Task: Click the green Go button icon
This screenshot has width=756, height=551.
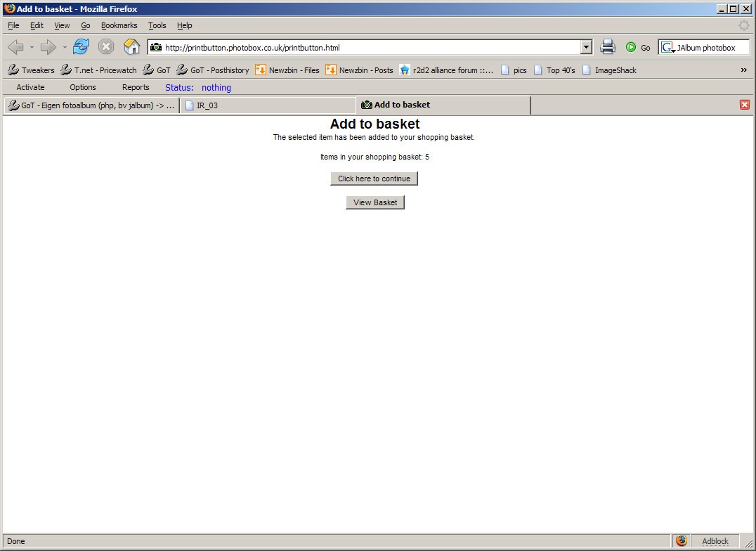Action: coord(631,47)
